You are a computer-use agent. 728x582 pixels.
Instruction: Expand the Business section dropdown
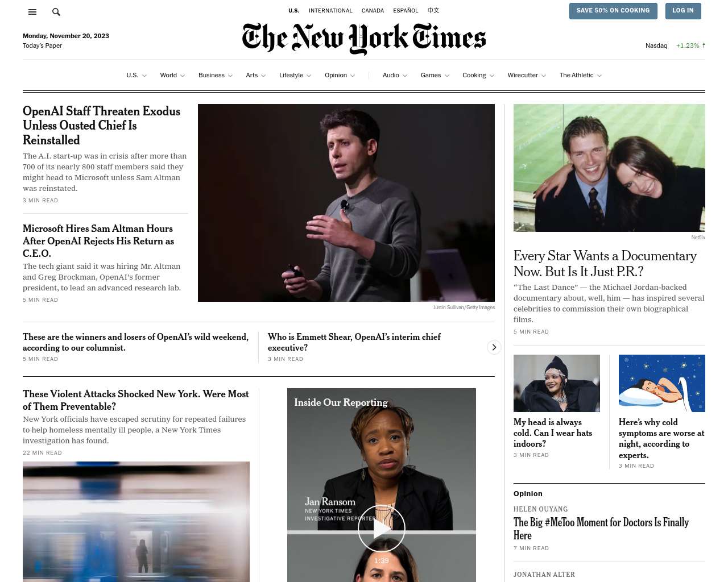tap(230, 76)
